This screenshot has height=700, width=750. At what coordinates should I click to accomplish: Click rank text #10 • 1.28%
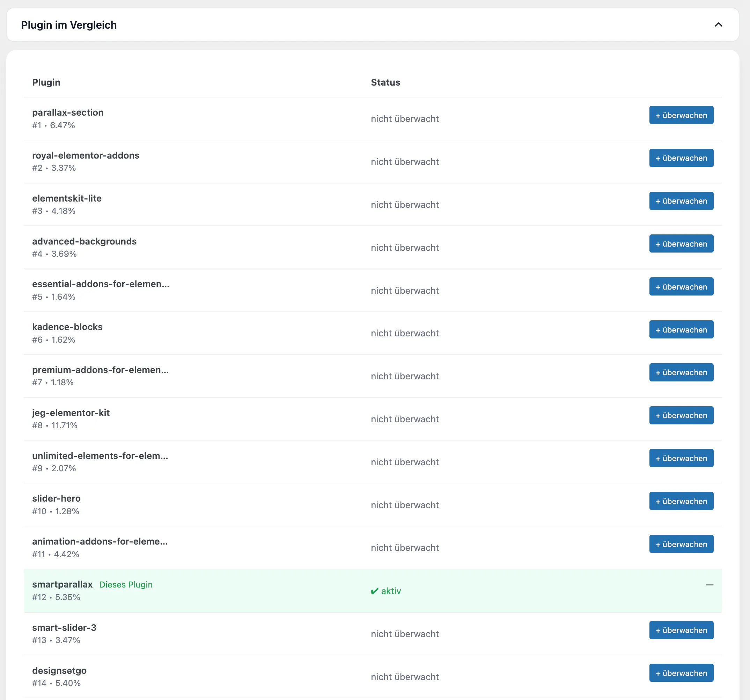[x=56, y=511]
